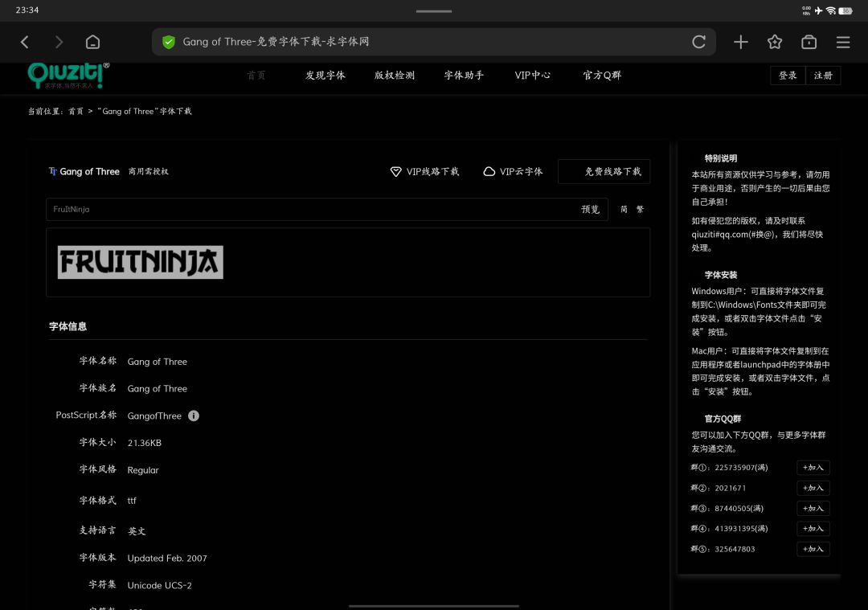Open the 官方Q群 menu
This screenshot has height=610, width=868.
pyautogui.click(x=602, y=76)
